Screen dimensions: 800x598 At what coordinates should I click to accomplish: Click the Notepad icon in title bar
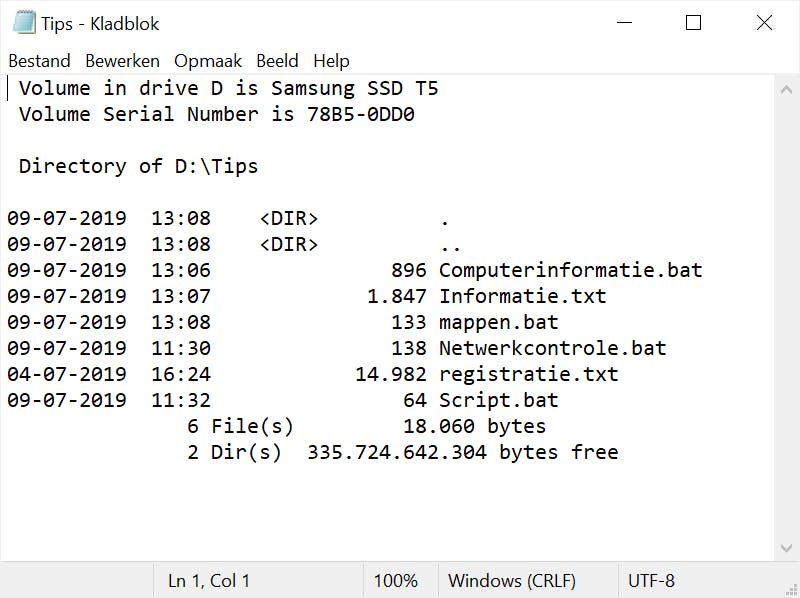click(x=24, y=23)
